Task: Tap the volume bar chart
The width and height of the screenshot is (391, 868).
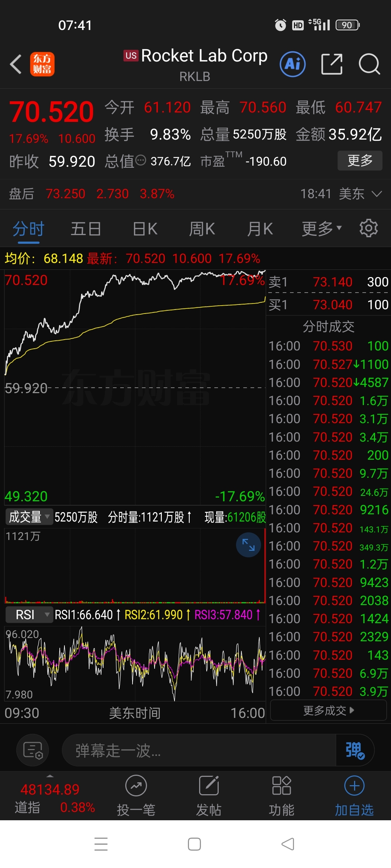Action: [x=135, y=566]
